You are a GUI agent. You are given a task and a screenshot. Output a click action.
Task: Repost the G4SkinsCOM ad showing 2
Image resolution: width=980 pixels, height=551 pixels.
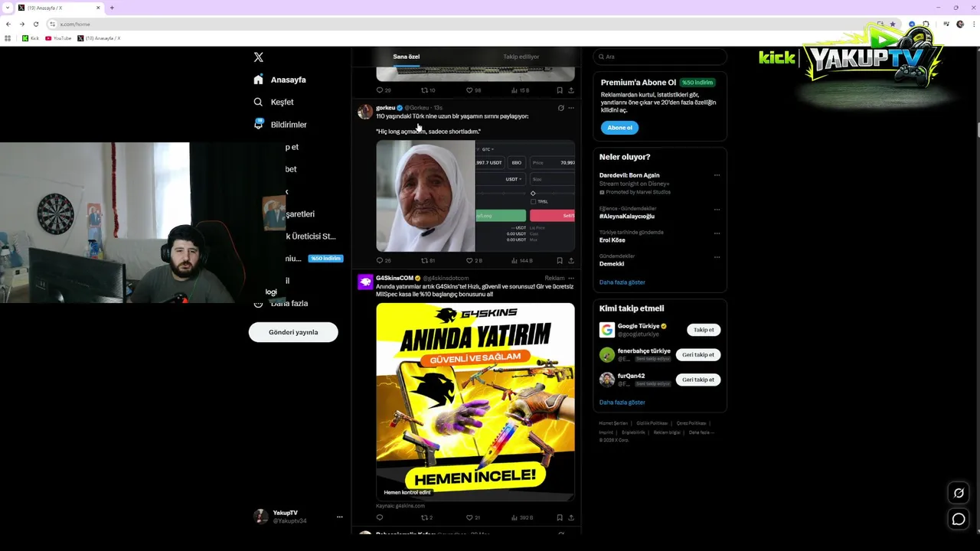click(x=425, y=517)
